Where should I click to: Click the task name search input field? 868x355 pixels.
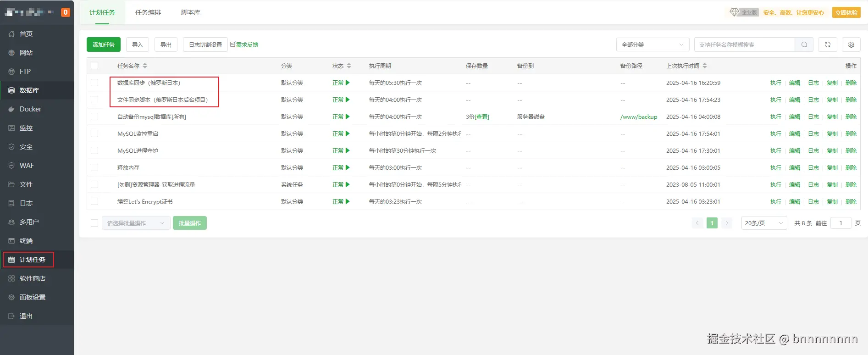tap(745, 44)
